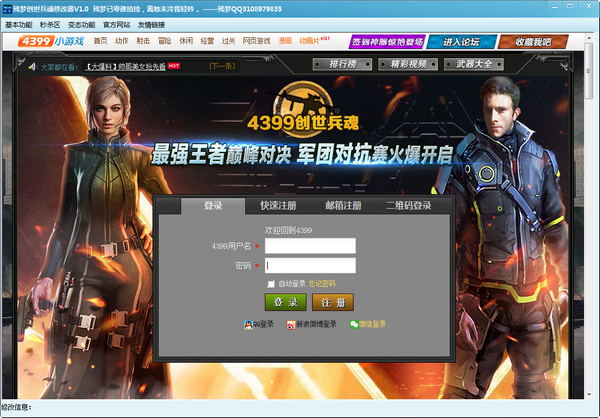Close the trainer window
The width and height of the screenshot is (600, 418).
(x=589, y=7)
